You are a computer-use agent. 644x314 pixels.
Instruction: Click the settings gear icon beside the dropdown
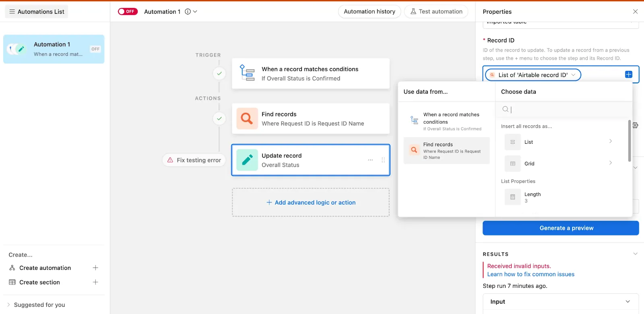pyautogui.click(x=635, y=125)
